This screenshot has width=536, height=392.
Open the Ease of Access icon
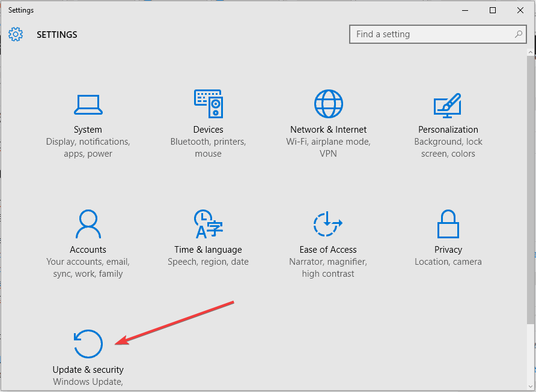click(327, 224)
